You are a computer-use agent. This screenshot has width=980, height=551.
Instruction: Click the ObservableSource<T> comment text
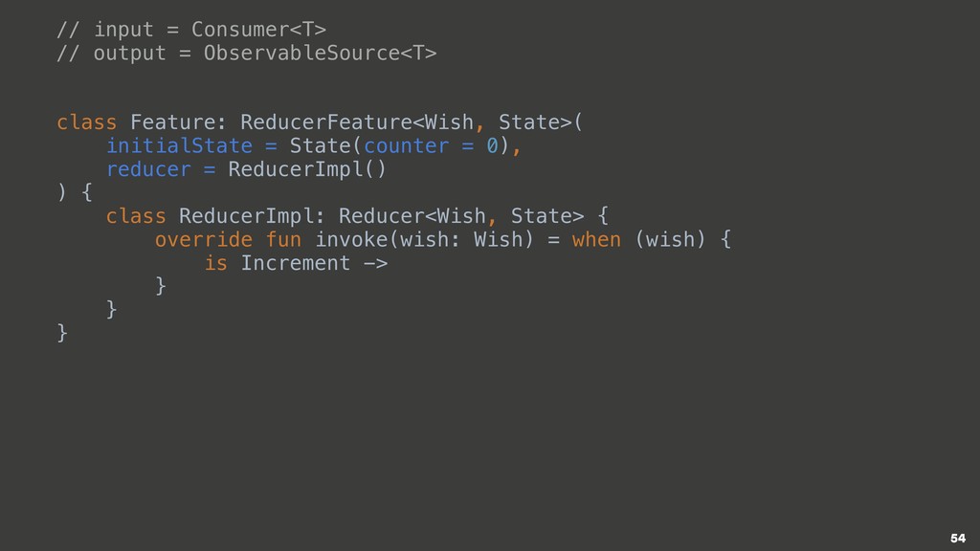pos(320,54)
